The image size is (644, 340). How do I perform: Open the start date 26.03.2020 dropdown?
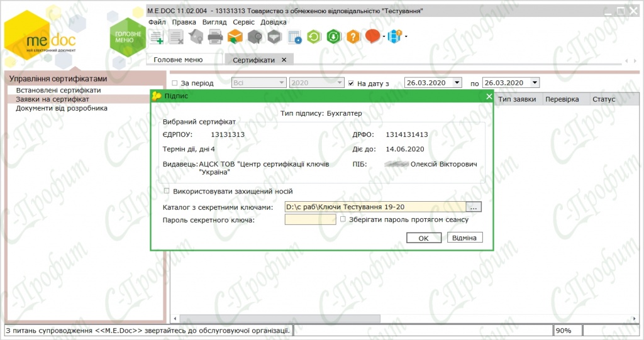click(457, 82)
